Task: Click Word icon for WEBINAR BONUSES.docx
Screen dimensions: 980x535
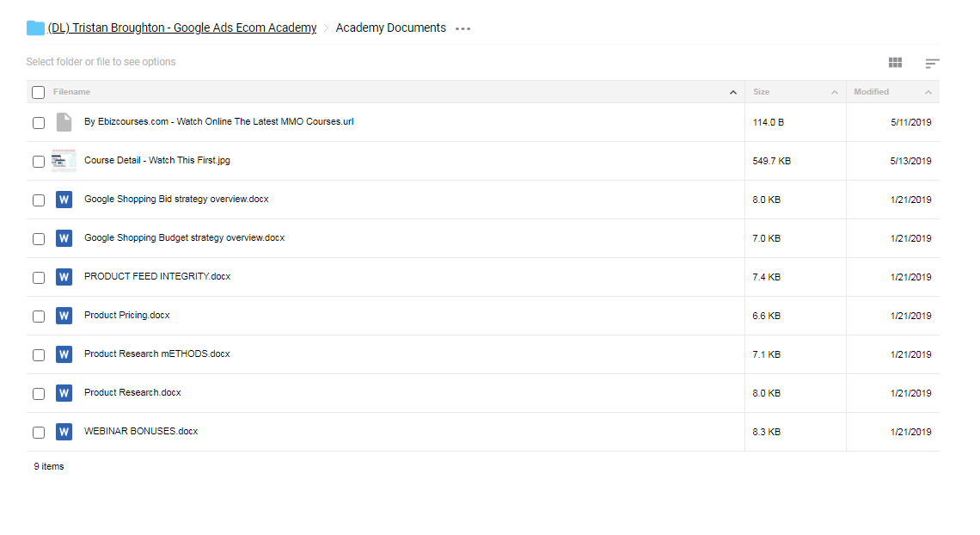Action: (x=64, y=432)
